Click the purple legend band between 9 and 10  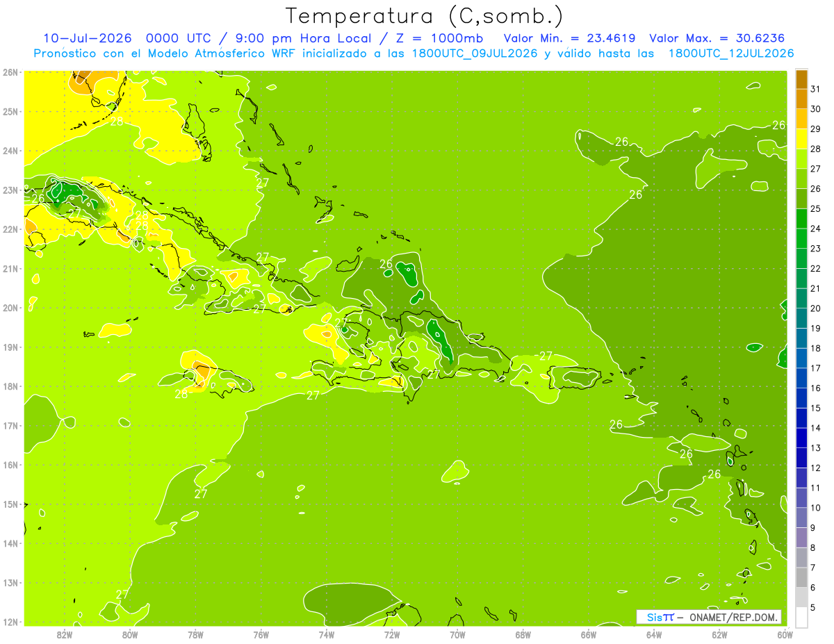801,518
